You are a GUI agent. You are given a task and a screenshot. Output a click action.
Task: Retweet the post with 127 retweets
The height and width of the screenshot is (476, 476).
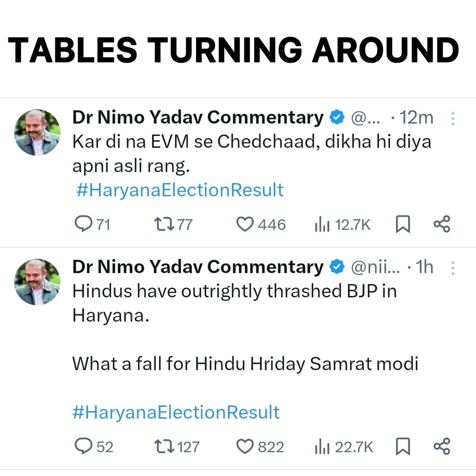[164, 446]
